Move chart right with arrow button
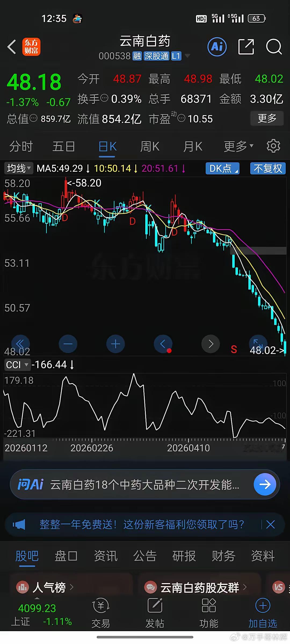This screenshot has width=290, height=644. click(x=211, y=344)
